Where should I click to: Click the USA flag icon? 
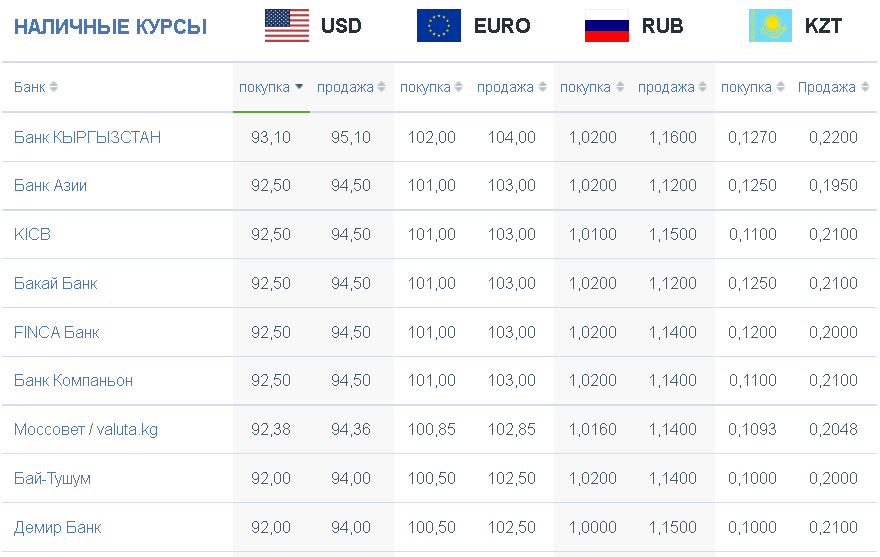(x=287, y=26)
